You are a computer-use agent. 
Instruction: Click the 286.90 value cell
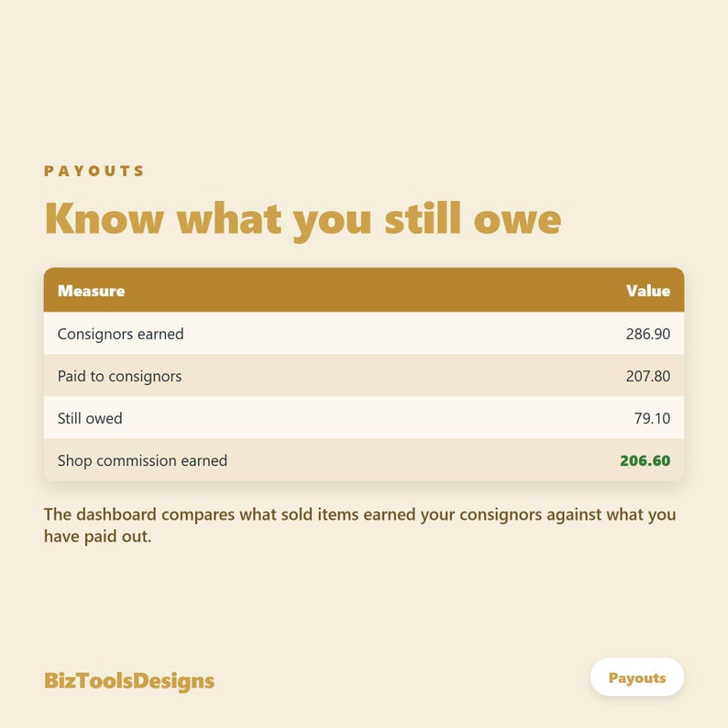pos(648,334)
